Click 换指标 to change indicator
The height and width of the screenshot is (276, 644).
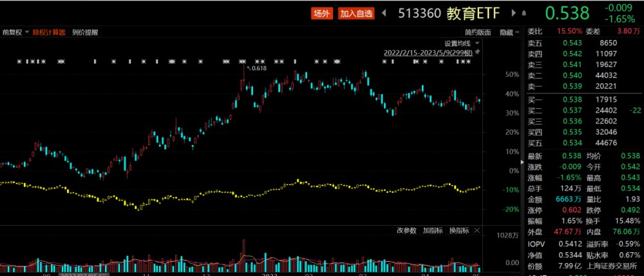click(459, 231)
